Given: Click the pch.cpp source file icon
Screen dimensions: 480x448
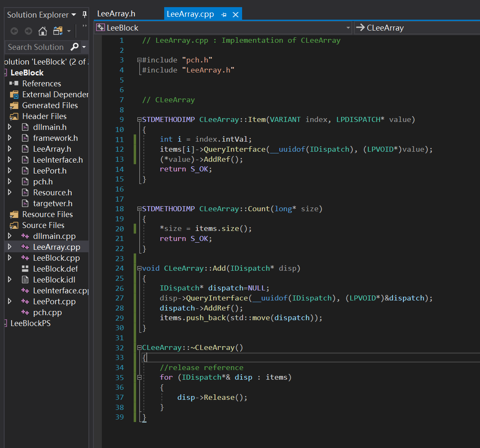Looking at the screenshot, I should pos(25,312).
